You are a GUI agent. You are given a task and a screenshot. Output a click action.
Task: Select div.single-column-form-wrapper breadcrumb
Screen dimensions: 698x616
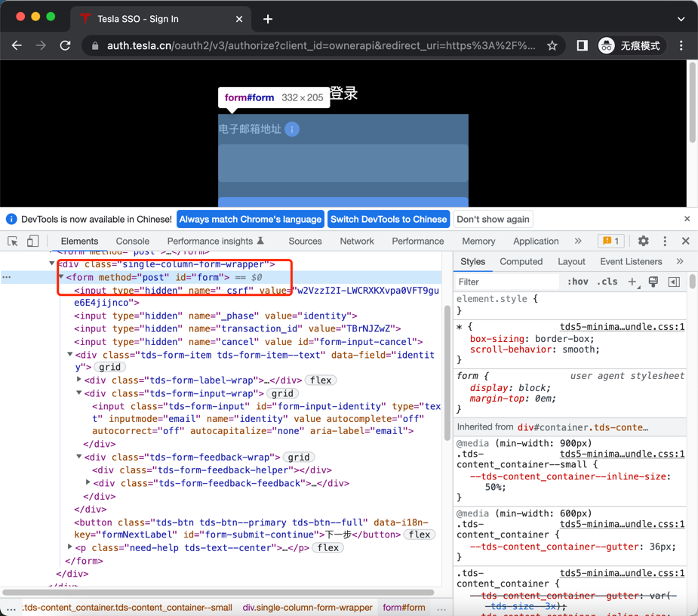(x=307, y=608)
